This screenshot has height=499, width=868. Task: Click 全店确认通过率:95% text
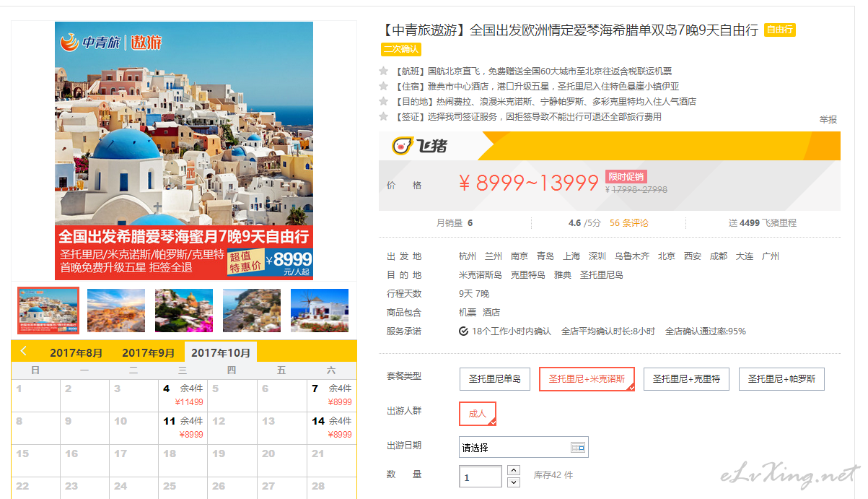point(706,331)
